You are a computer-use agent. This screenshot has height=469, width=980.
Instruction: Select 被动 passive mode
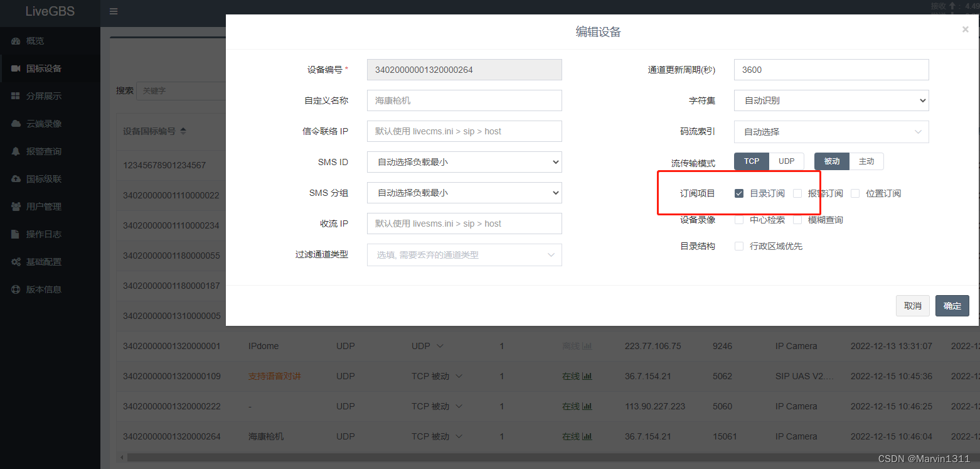coord(832,161)
